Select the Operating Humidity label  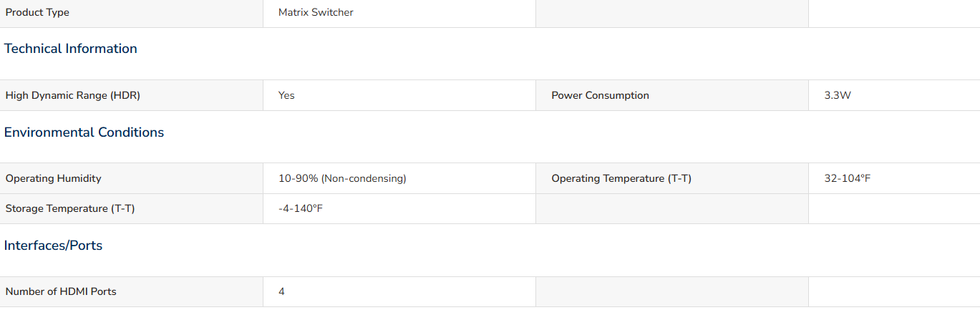[54, 178]
